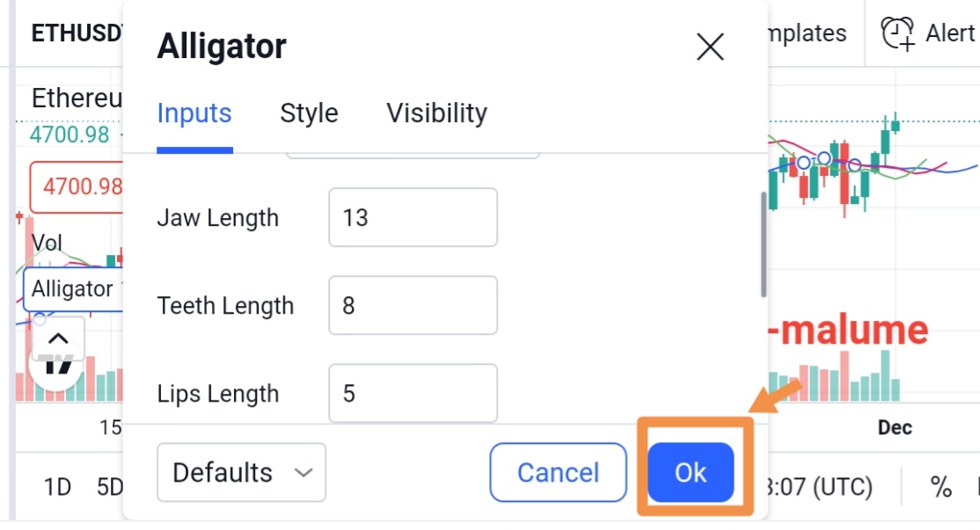Close the Alligator settings dialog

click(x=710, y=47)
